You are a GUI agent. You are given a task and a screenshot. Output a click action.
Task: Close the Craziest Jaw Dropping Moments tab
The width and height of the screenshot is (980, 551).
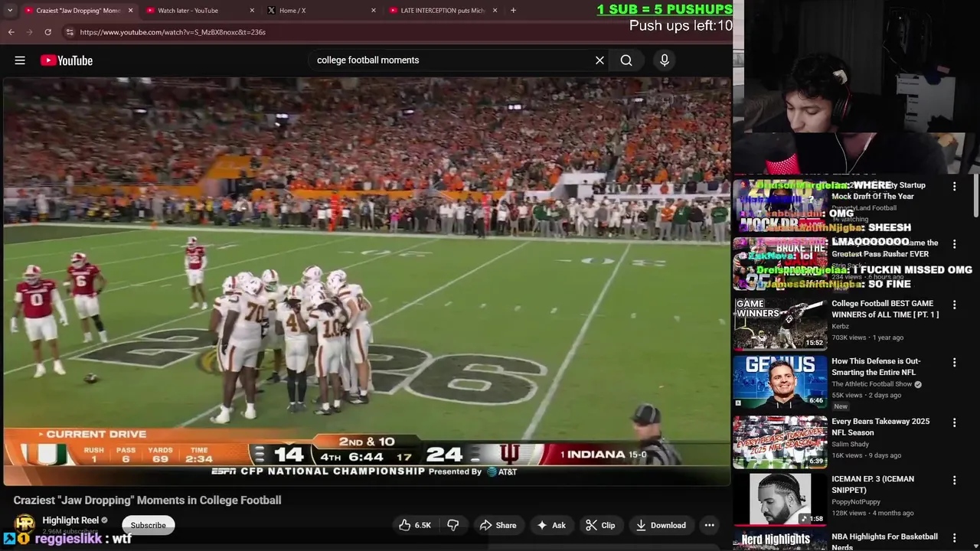(x=130, y=10)
